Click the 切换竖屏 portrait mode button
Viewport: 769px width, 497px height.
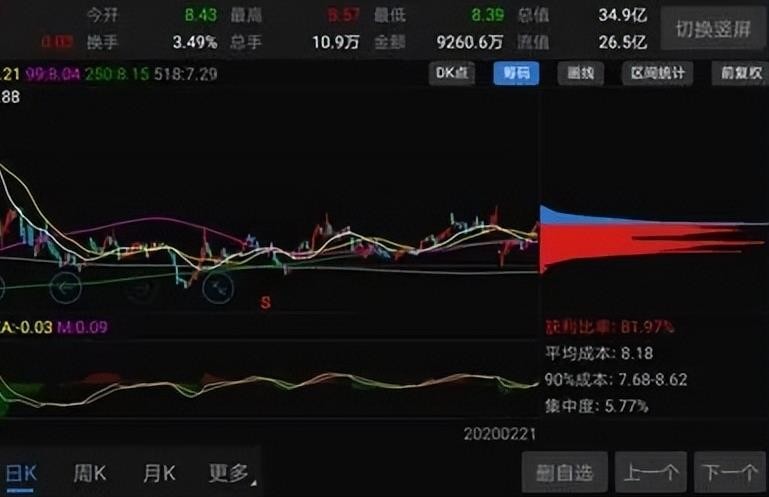click(x=713, y=29)
